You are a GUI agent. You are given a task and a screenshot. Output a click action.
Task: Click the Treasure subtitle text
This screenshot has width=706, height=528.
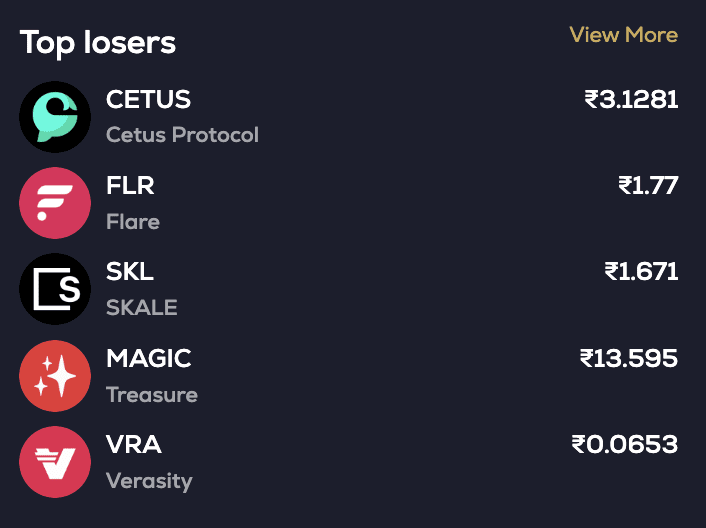pos(152,395)
